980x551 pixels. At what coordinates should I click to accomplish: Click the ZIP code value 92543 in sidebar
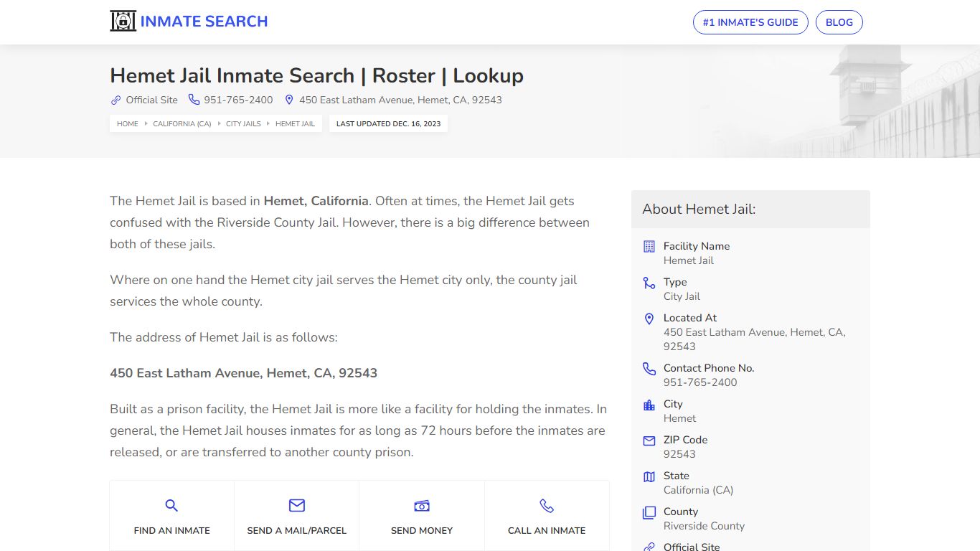pyautogui.click(x=679, y=454)
